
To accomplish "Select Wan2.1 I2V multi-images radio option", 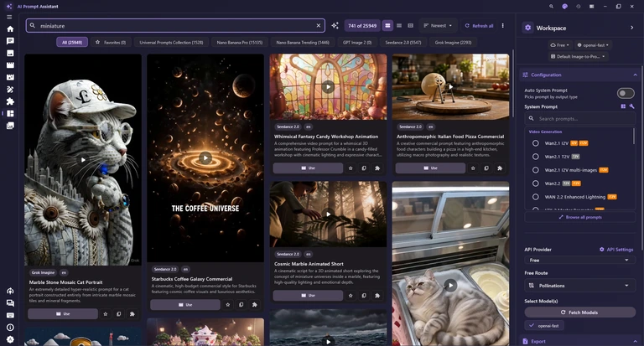I will pyautogui.click(x=536, y=170).
